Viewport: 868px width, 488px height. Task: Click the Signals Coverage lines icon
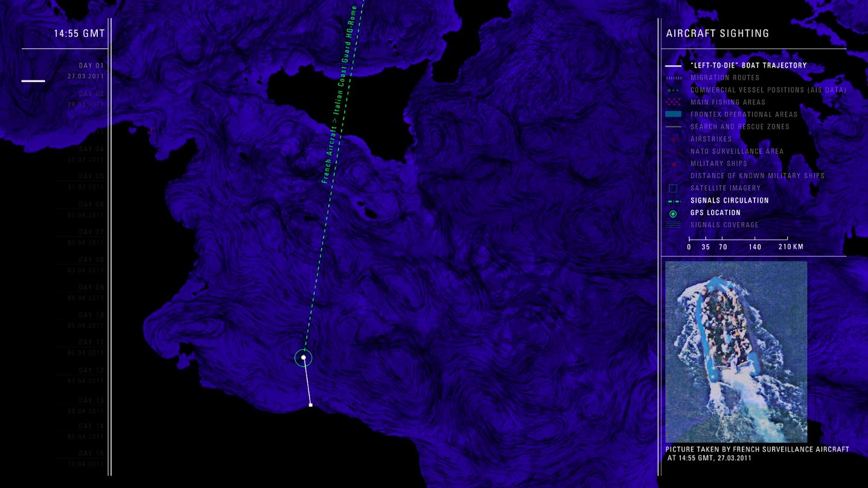[673, 225]
